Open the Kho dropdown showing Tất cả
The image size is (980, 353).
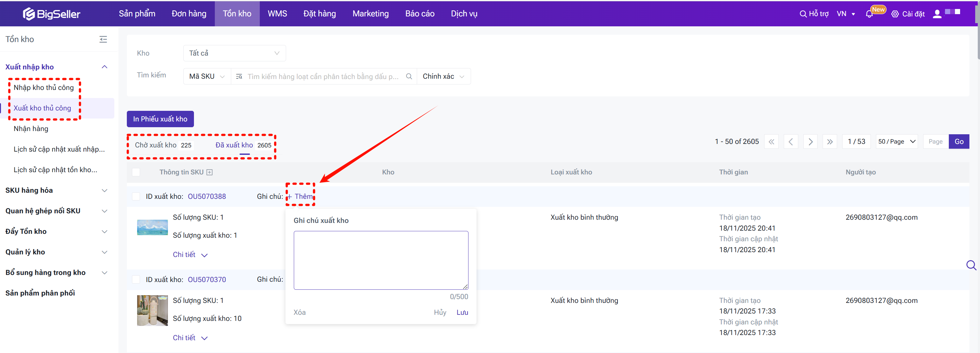(234, 53)
